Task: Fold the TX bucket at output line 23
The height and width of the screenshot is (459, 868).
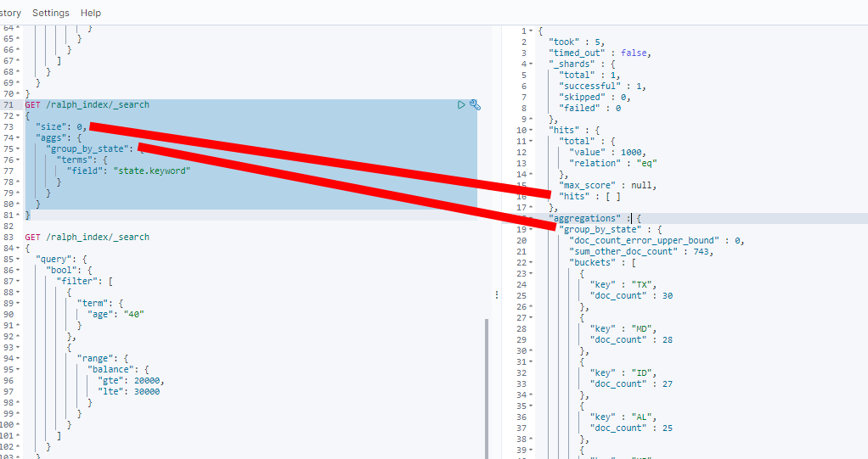Action: click(x=531, y=274)
